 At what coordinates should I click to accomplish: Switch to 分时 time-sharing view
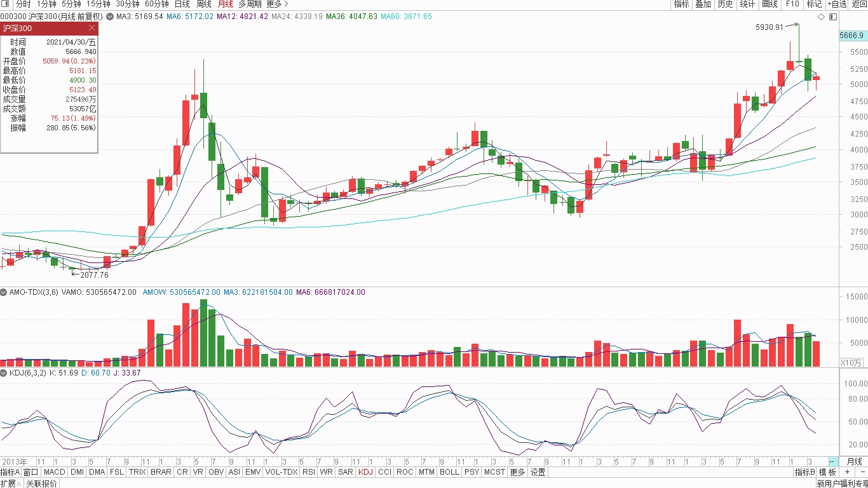click(23, 4)
